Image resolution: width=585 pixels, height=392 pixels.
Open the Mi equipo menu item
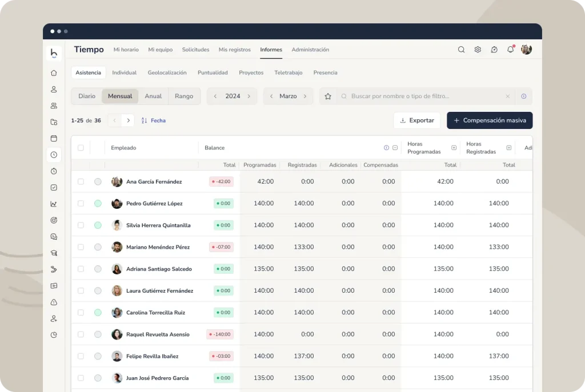pos(161,50)
